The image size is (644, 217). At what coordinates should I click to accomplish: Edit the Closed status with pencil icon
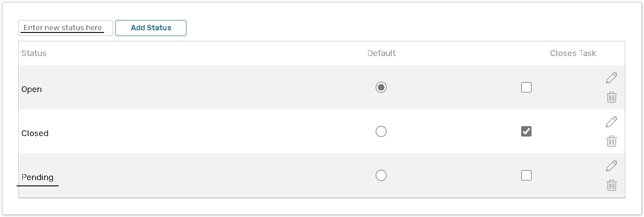click(612, 122)
